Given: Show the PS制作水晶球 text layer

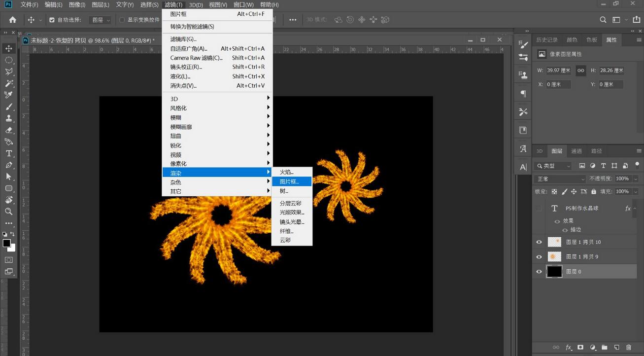Looking at the screenshot, I should coord(539,209).
